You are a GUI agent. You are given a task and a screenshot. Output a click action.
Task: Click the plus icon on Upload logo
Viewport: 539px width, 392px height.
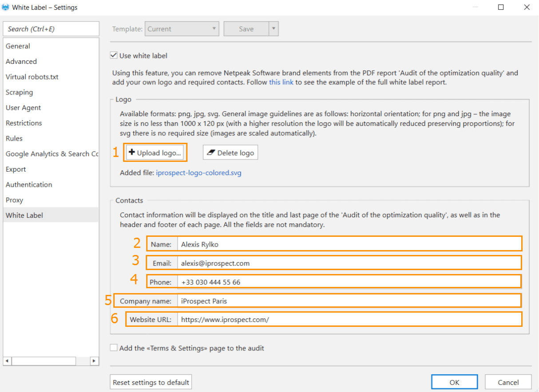pos(131,153)
